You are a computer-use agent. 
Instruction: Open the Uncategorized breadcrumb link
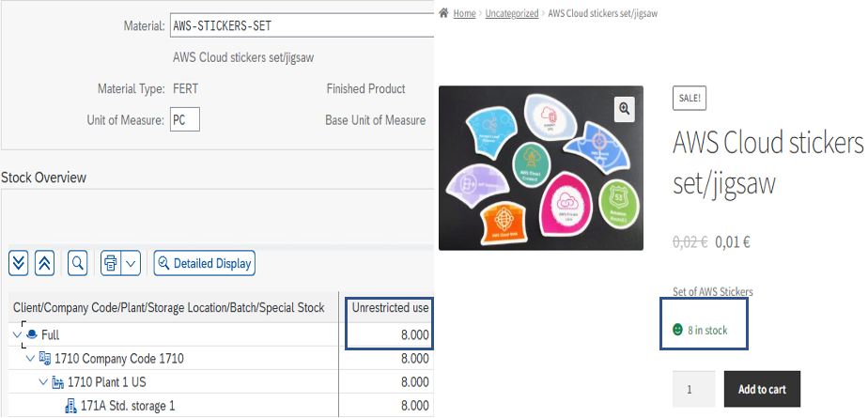[511, 13]
